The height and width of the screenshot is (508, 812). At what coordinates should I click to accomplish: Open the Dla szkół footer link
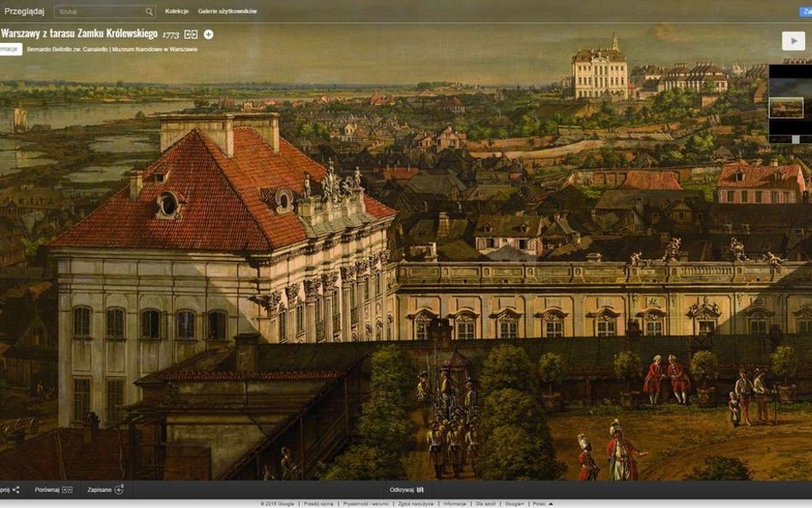tap(486, 504)
